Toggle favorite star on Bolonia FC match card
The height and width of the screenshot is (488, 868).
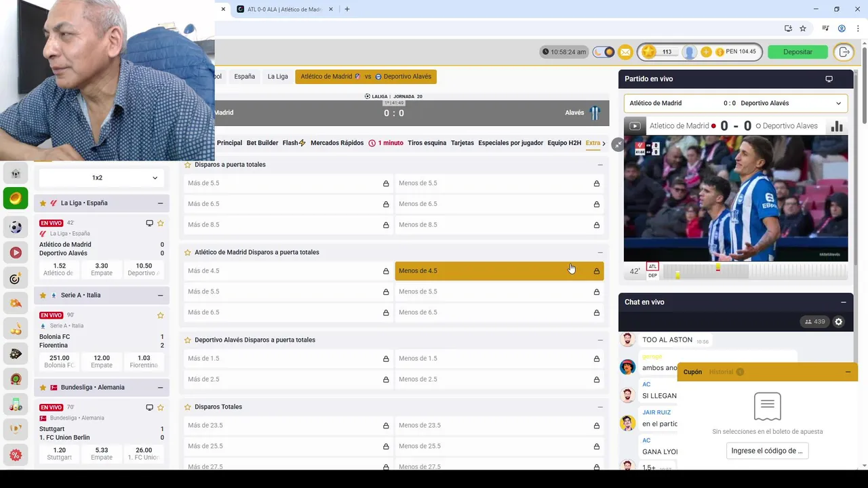[161, 315]
